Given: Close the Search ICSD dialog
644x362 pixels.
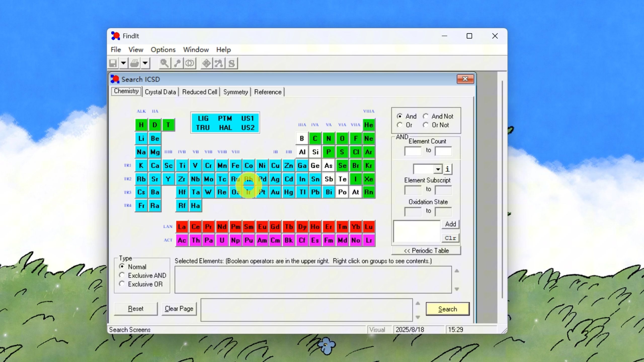Looking at the screenshot, I should [465, 79].
